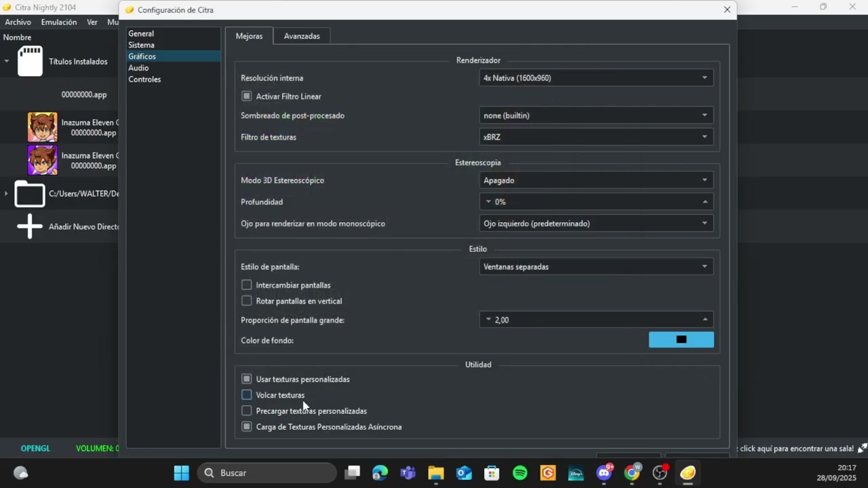
Task: Open Disney+ from the taskbar
Action: (x=576, y=472)
